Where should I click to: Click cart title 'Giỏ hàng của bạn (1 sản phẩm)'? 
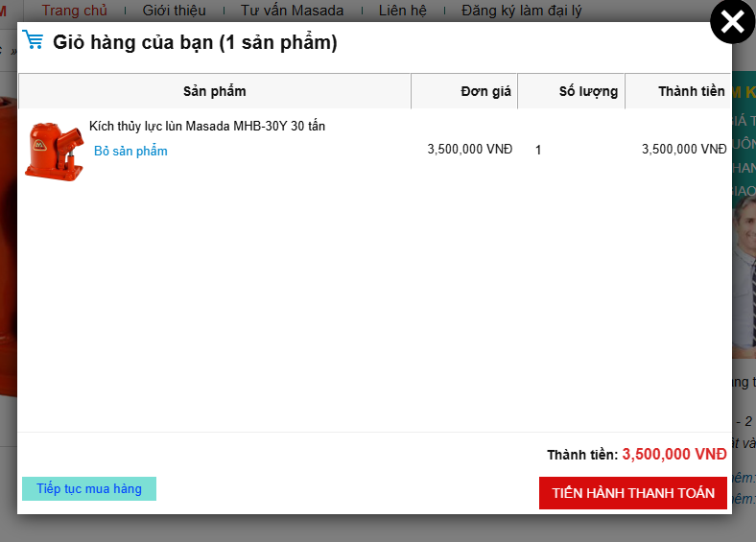click(195, 42)
